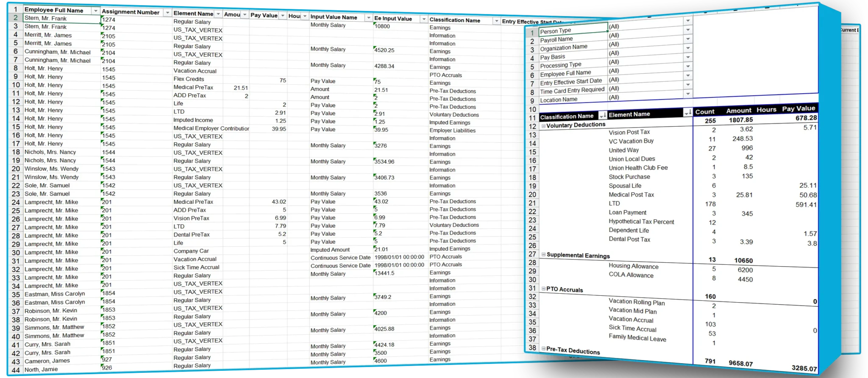Select the United Way pivot row label
868x378 pixels.
623,150
